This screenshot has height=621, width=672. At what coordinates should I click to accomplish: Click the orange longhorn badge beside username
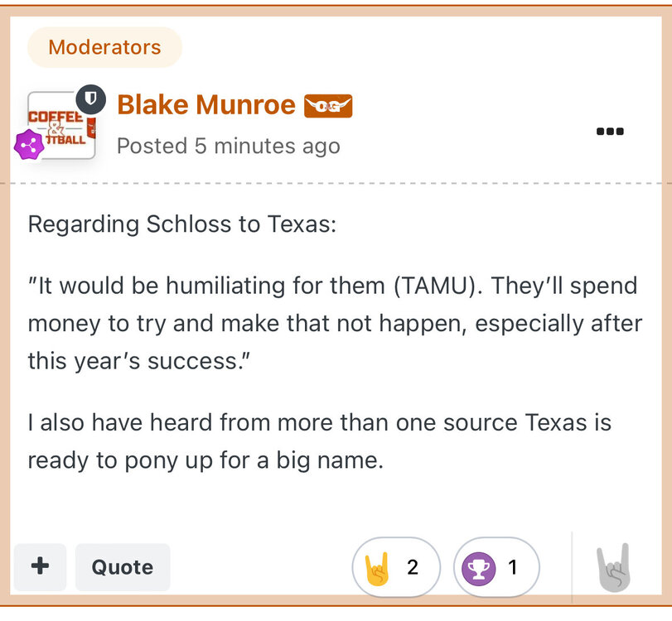328,106
